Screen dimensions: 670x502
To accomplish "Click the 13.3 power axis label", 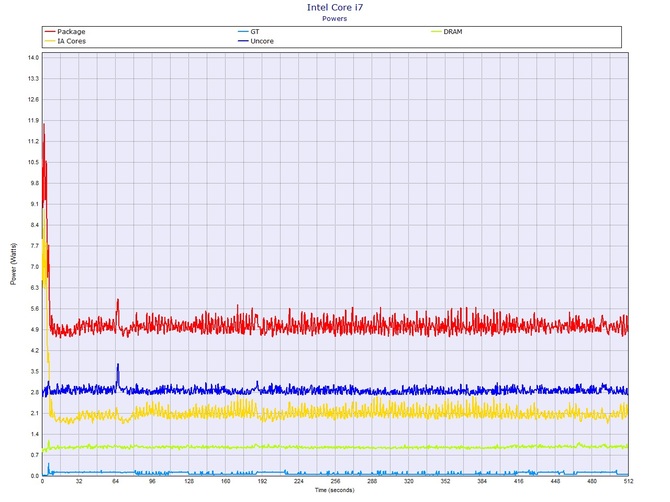I will (x=33, y=79).
